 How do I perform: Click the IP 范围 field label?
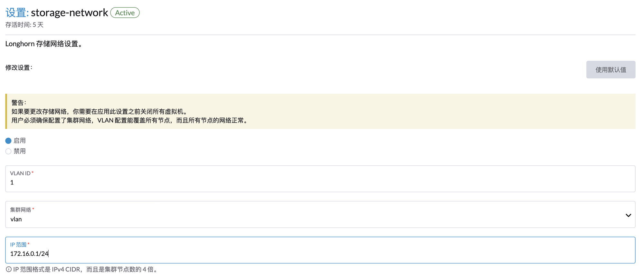18,245
